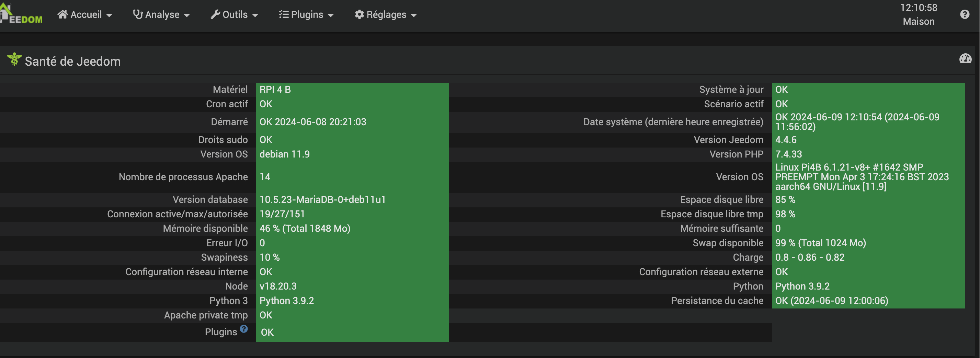
Task: Expand the Accueil dropdown arrow
Action: click(109, 15)
